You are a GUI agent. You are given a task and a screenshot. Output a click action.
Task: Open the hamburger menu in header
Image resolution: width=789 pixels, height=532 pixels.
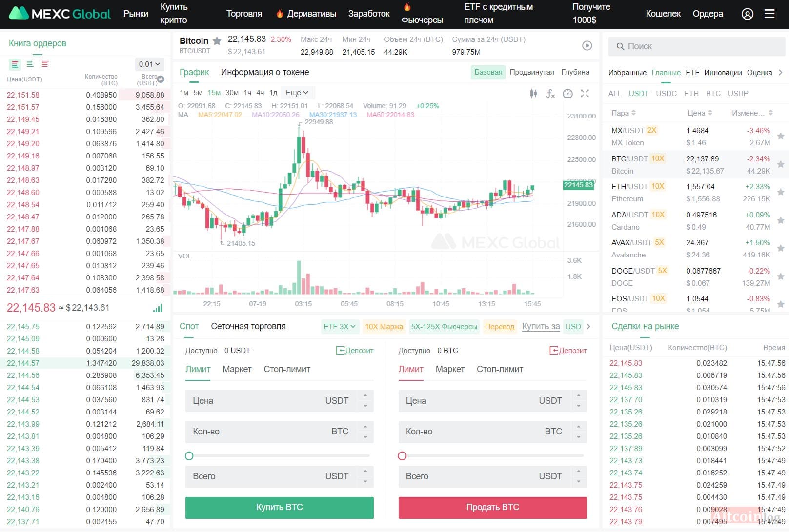[x=769, y=14]
